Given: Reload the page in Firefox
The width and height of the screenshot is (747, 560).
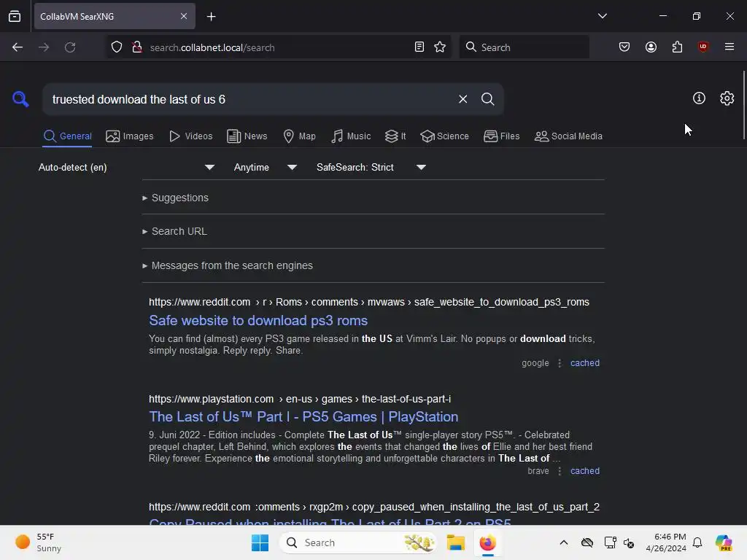Looking at the screenshot, I should (x=70, y=47).
